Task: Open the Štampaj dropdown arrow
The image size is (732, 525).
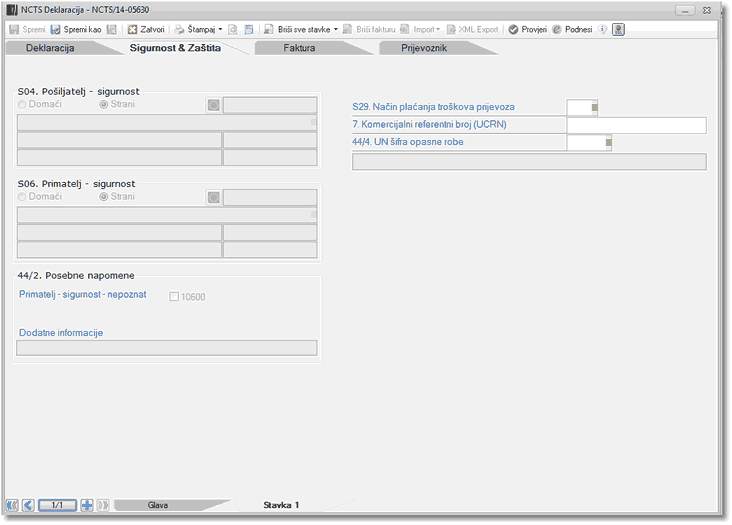Action: [x=220, y=29]
